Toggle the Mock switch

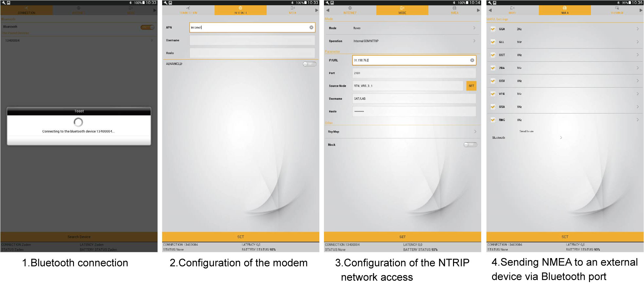pyautogui.click(x=470, y=145)
